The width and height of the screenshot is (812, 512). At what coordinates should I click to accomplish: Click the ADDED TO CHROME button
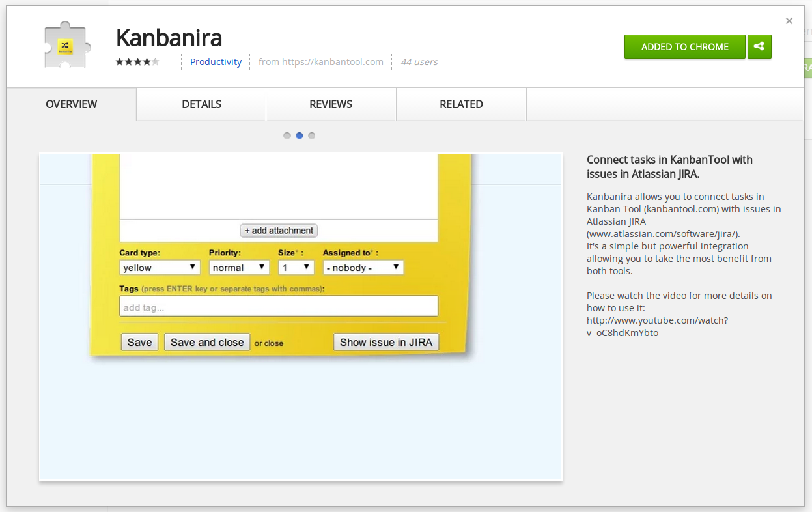(684, 46)
